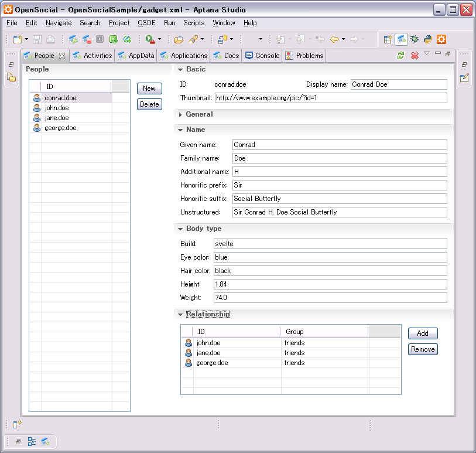Click the Remove relationship button
476x453 pixels.
coord(423,349)
